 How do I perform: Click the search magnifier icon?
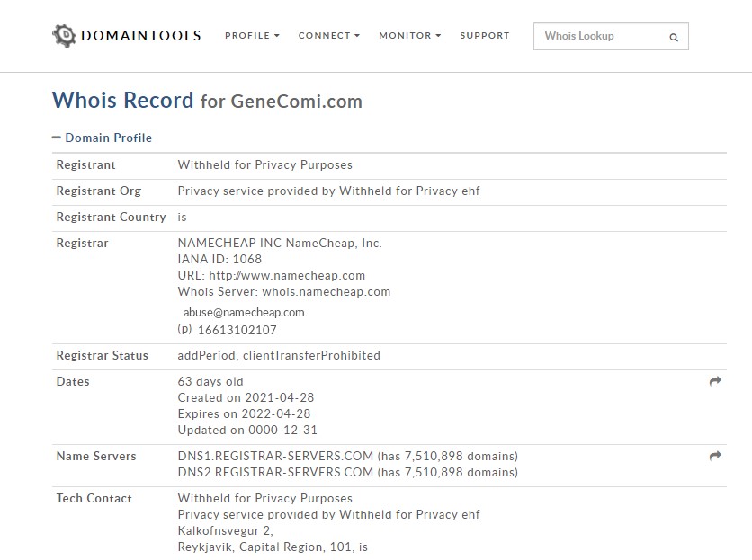[674, 38]
